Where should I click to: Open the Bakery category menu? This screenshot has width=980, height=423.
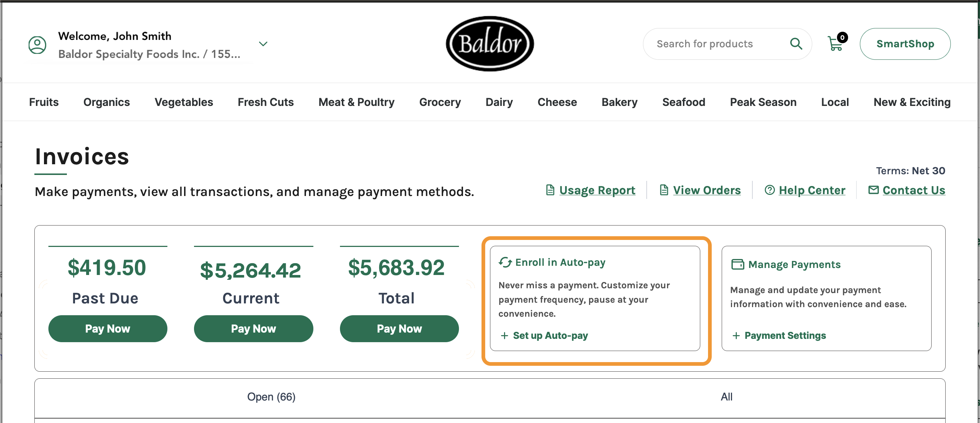click(619, 102)
